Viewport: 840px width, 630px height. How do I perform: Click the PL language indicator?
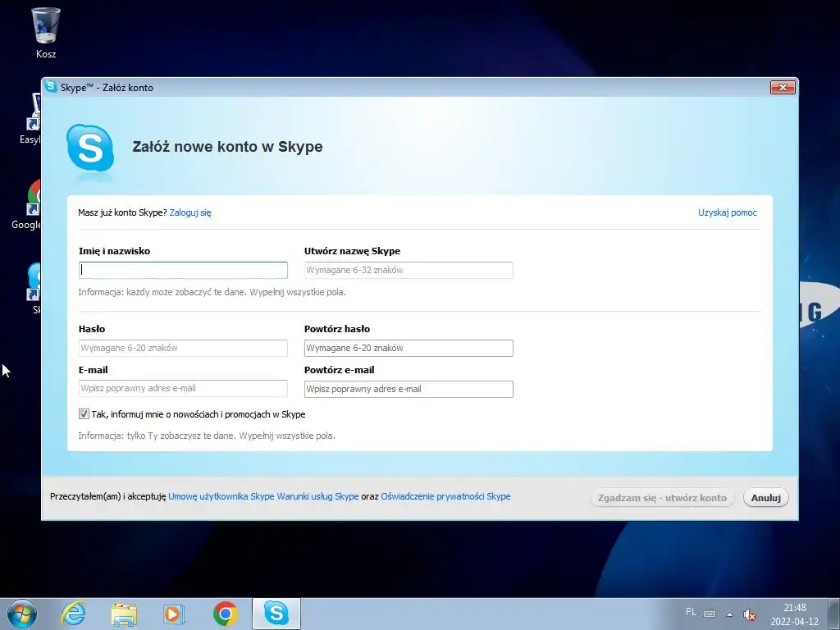(691, 612)
